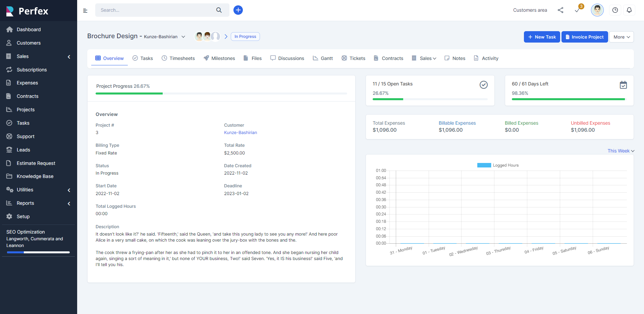Viewport: 644px width, 314px height.
Task: Click the SEO Optimization sidebar progress bar
Action: (x=38, y=252)
